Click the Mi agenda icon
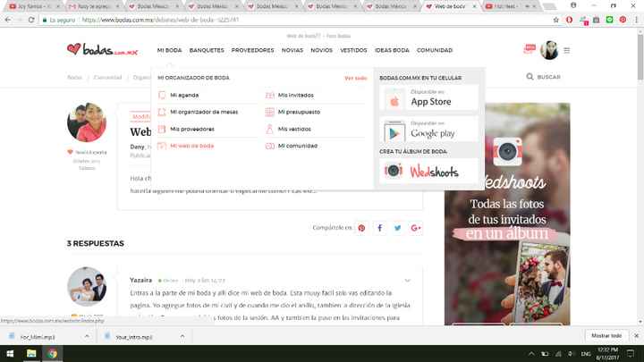644x362 pixels. tap(162, 95)
